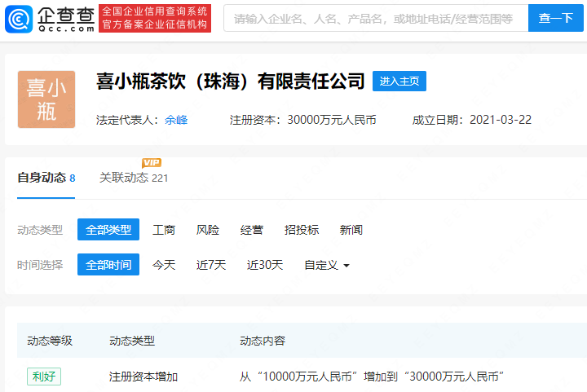Image resolution: width=587 pixels, height=392 pixels.
Task: Click the VIP badge icon
Action: (x=152, y=163)
